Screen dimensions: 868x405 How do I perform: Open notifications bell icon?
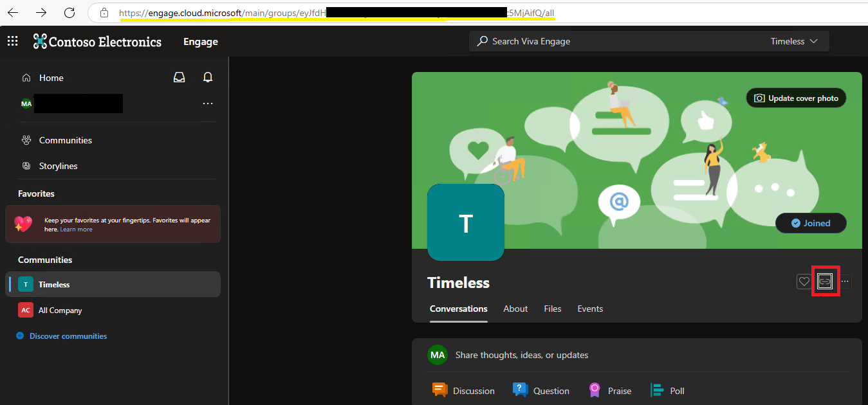click(x=208, y=77)
